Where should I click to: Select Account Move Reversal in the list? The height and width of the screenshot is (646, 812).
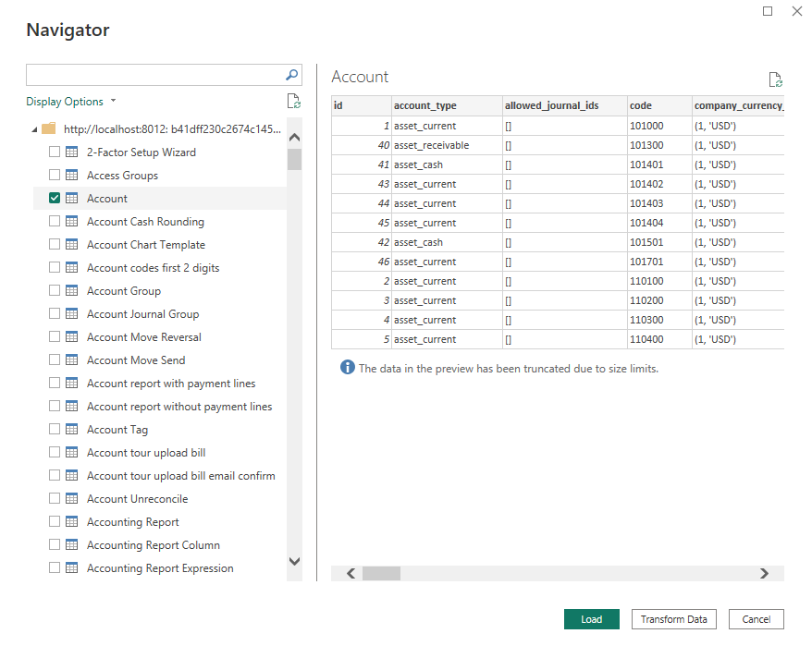pyautogui.click(x=143, y=337)
